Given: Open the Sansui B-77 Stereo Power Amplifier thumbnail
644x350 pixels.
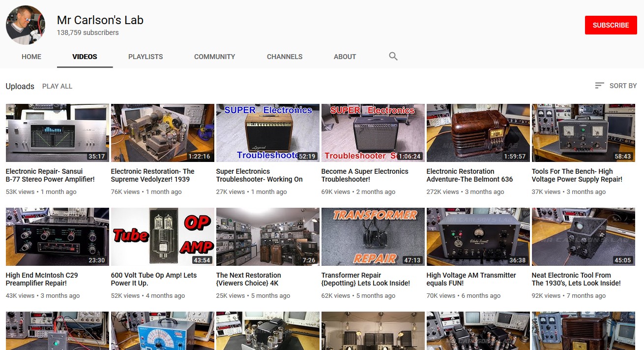Looking at the screenshot, I should 58,133.
